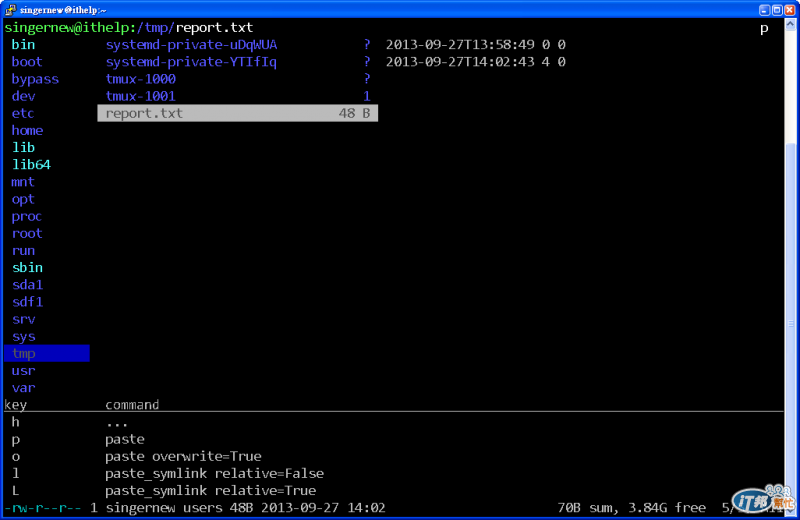Select the sbin directory

[27, 267]
